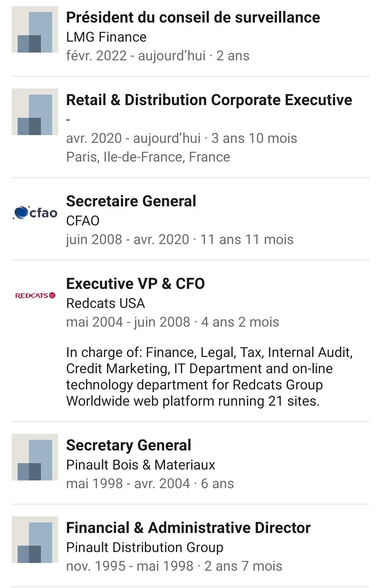Click the Pinault Distribution Group company name
Viewport: 381px width, 588px height.
pos(145,547)
